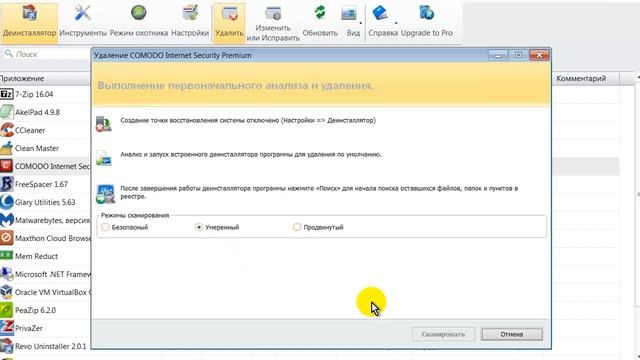Click the PrivaZer name text
This screenshot has height=360, width=640.
point(29,328)
